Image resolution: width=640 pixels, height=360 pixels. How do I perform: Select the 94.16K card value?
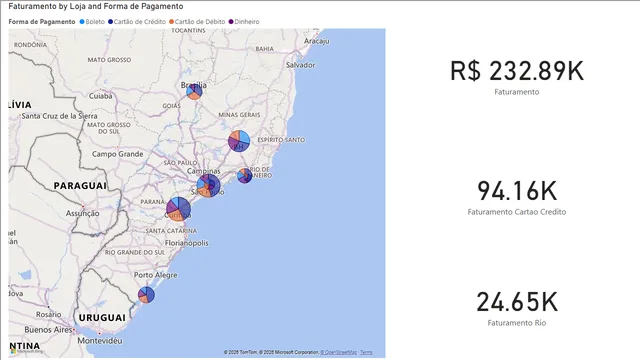pos(517,191)
